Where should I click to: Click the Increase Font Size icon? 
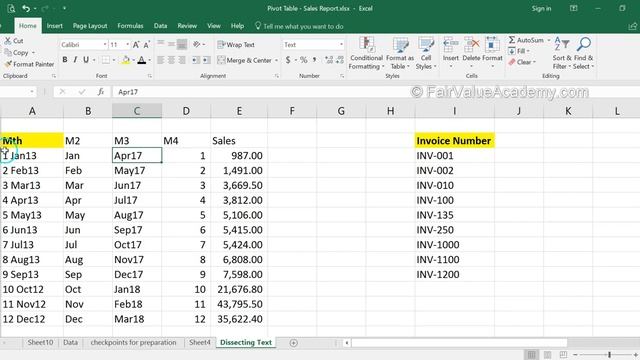tap(136, 44)
